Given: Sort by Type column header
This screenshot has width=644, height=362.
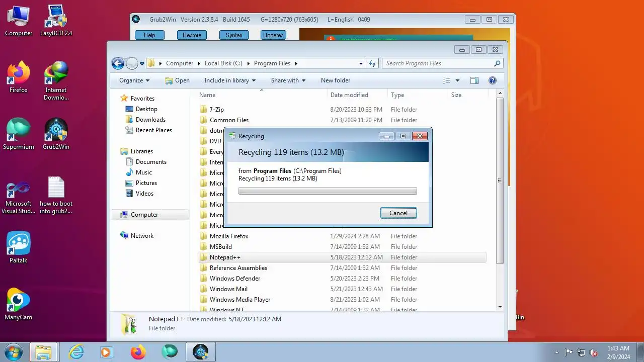Looking at the screenshot, I should coord(417,95).
